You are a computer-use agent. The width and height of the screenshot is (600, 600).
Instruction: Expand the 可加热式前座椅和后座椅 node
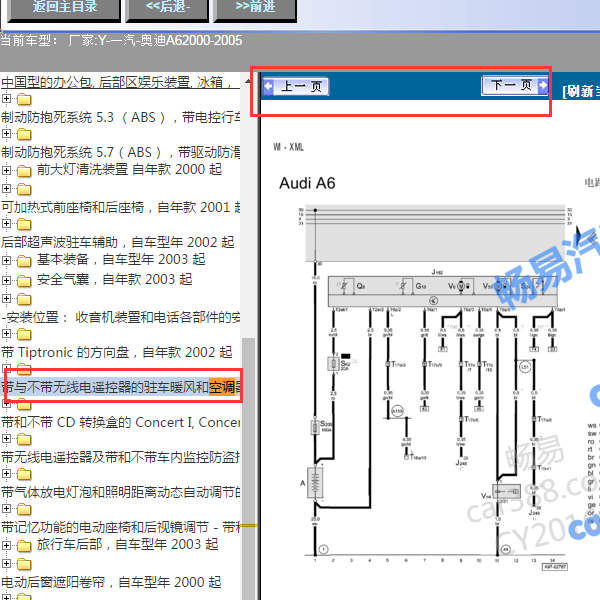tap(6, 188)
